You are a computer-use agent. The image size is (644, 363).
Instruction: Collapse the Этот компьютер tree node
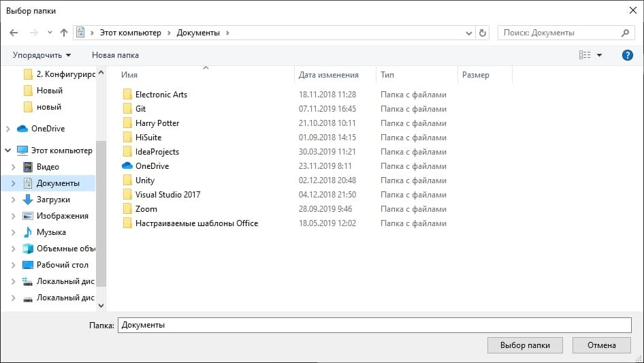point(7,151)
